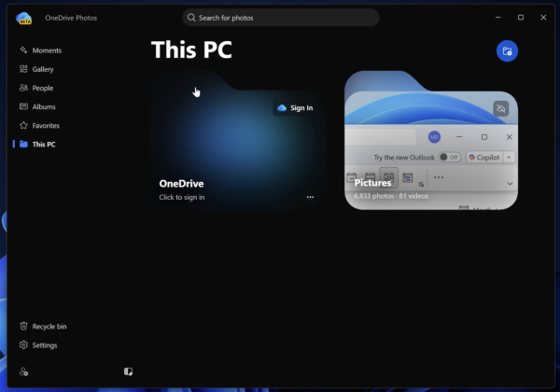
Task: Click the blue add folder button
Action: tap(507, 51)
